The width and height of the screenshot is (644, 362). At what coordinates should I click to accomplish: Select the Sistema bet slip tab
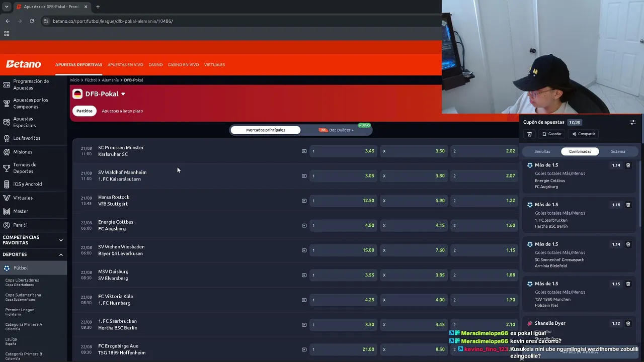coord(618,151)
